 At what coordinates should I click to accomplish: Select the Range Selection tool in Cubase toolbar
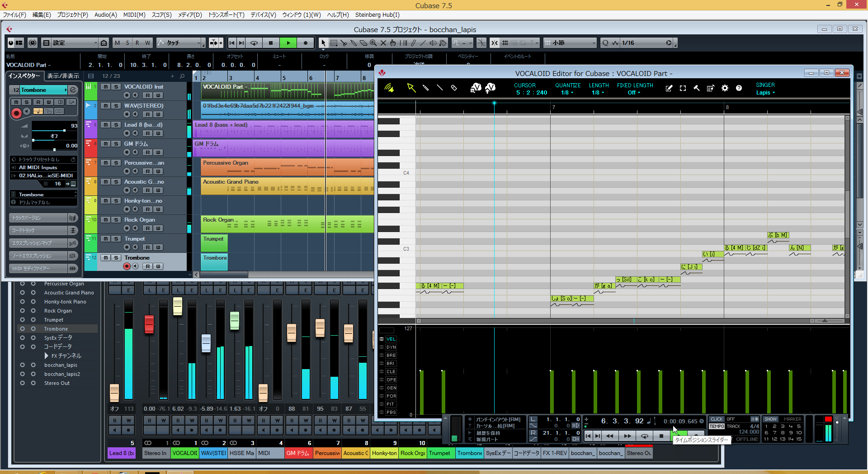click(334, 43)
